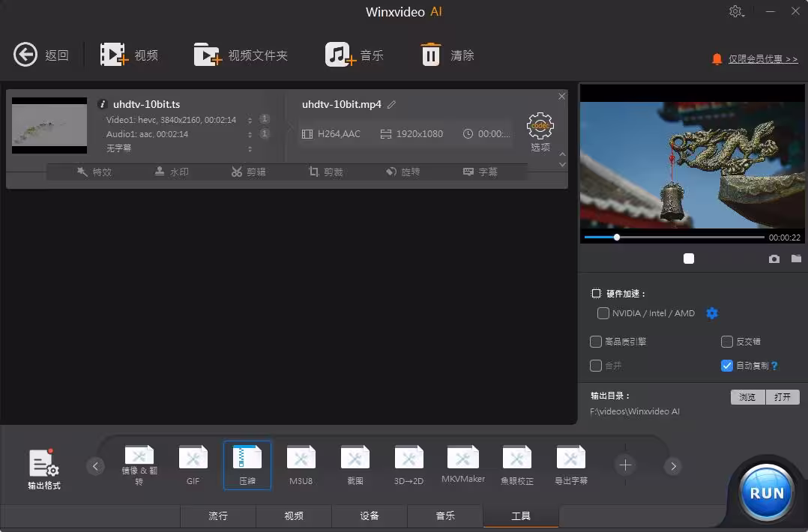Rename output file with pencil icon
The height and width of the screenshot is (532, 808).
point(391,105)
